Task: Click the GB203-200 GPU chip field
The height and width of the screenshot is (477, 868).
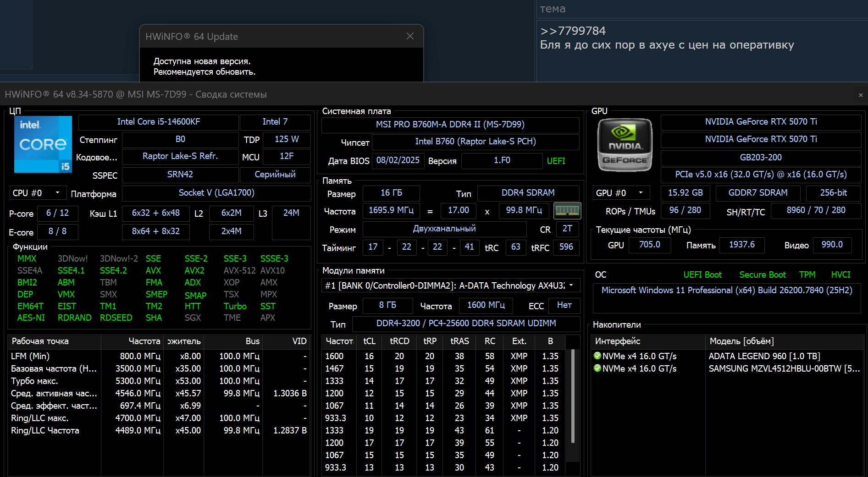Action: tap(761, 158)
